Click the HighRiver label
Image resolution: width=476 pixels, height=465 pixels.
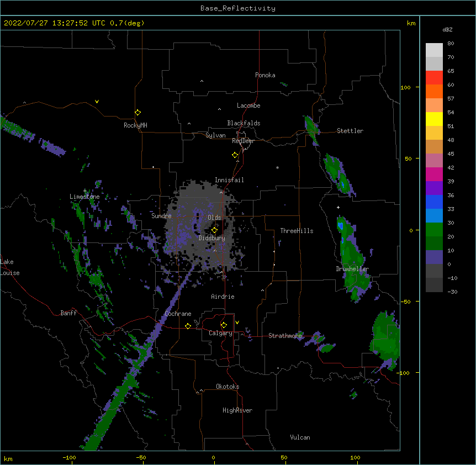237,410
